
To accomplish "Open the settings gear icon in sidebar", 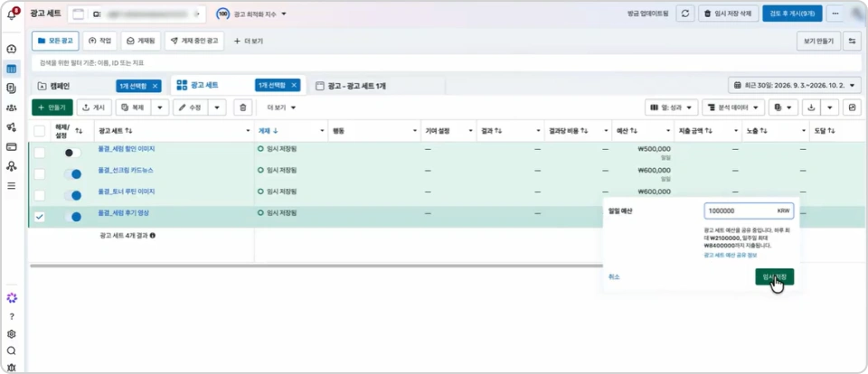I will tap(11, 334).
